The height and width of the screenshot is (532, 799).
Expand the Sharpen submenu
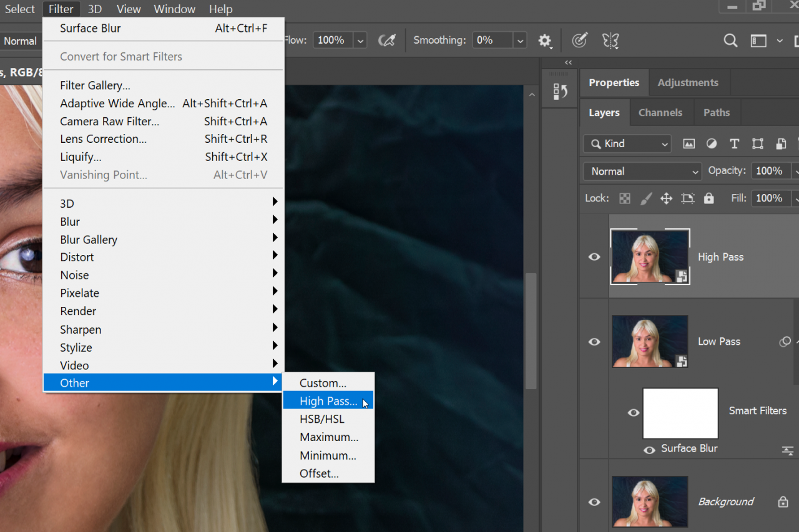tap(164, 329)
